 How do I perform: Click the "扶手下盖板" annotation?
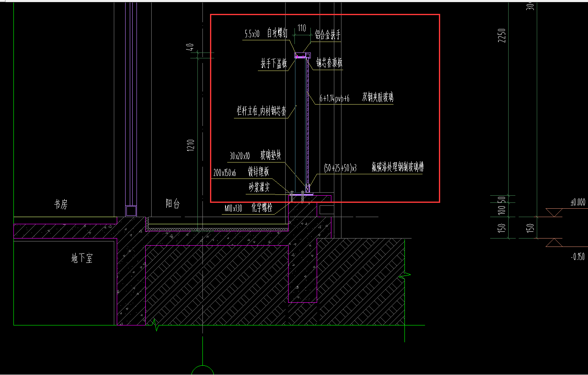[274, 64]
